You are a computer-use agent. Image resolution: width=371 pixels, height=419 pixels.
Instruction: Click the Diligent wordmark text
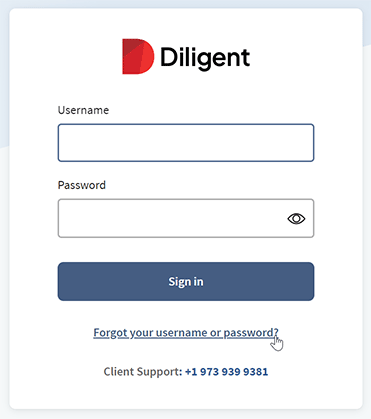(205, 58)
